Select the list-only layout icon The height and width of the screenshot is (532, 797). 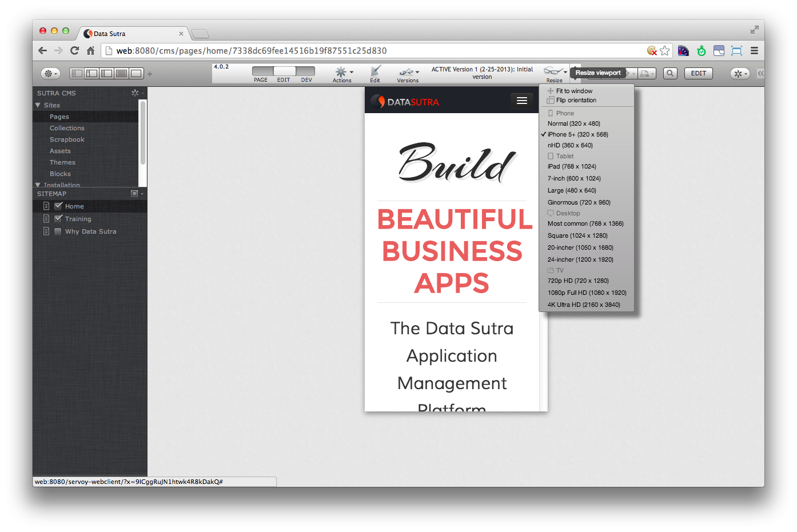121,73
